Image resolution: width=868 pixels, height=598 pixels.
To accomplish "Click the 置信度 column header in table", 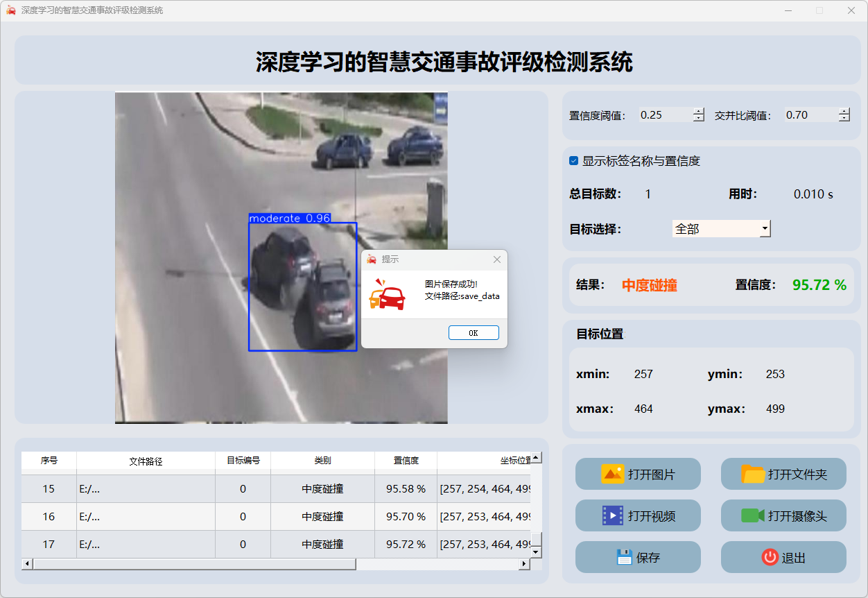I will [406, 461].
